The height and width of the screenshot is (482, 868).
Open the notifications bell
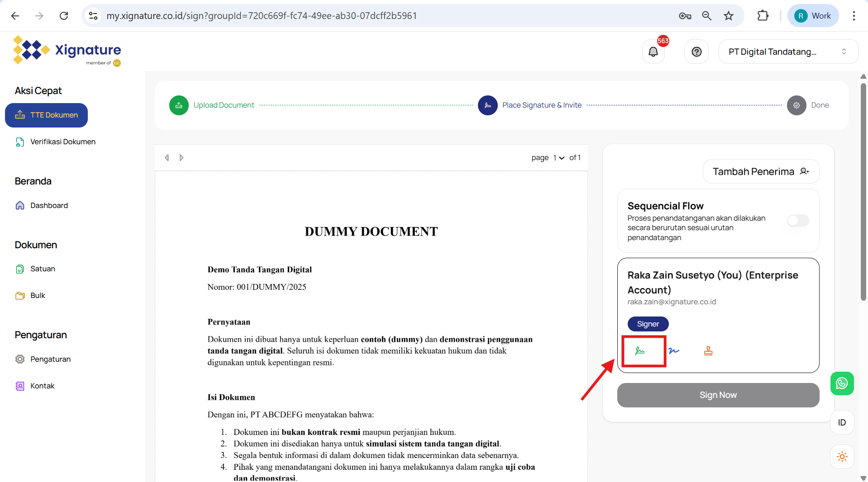[x=653, y=52]
